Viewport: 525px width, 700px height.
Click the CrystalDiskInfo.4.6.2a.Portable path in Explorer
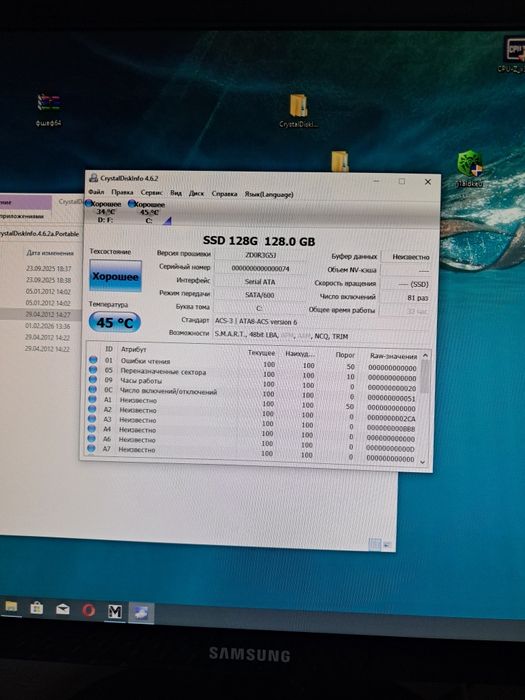tap(39, 233)
